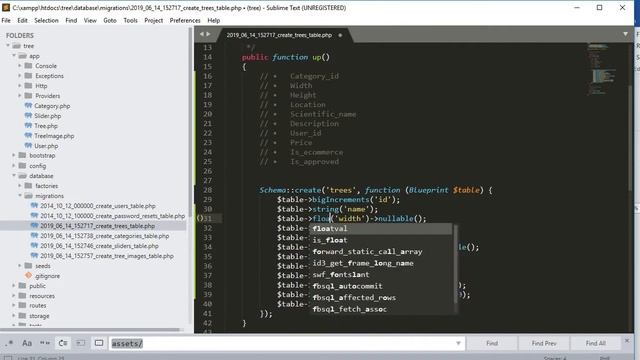Collapse the migrations folder

pyautogui.click(x=19, y=196)
